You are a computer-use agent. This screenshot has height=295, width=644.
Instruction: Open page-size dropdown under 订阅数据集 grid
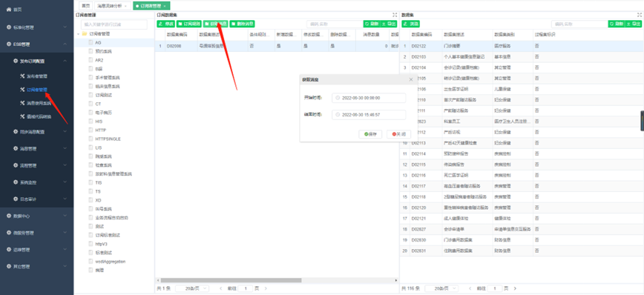(192, 288)
